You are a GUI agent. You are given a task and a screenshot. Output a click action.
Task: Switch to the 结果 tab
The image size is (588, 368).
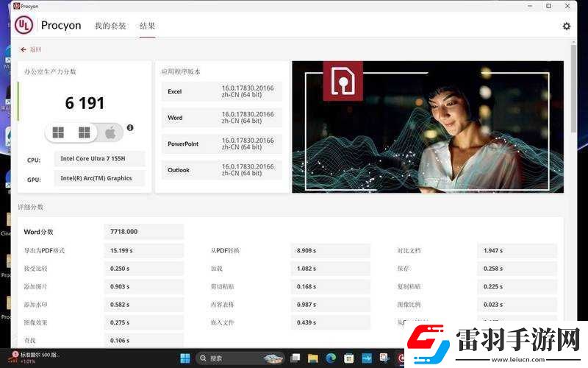click(x=147, y=26)
